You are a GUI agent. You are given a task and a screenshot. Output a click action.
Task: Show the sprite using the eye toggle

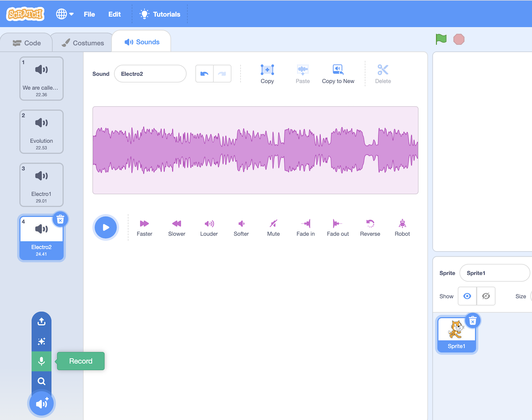click(x=467, y=296)
